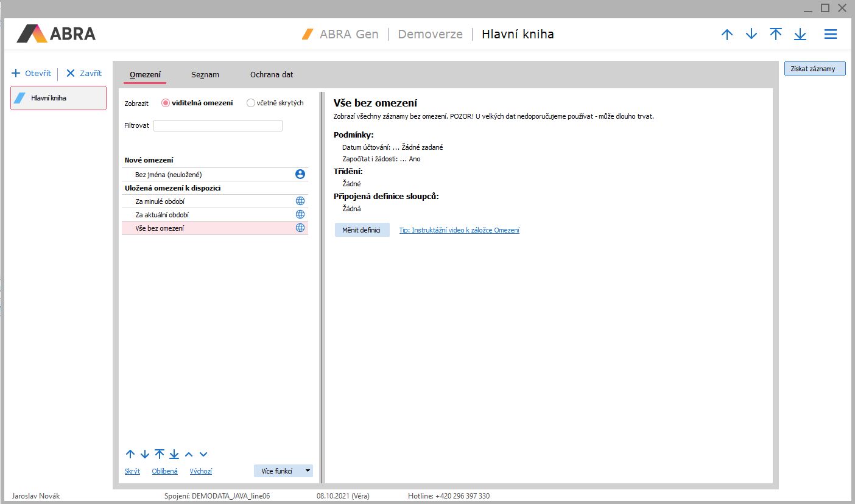Select the 'viditelná omezení' radio button
Viewport: 855px width, 504px height.
[x=165, y=103]
